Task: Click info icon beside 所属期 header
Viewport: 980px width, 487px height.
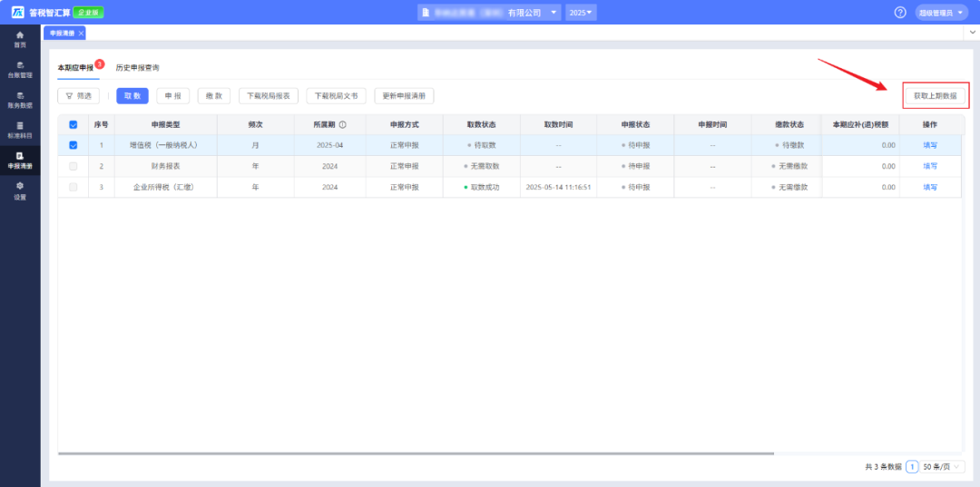Action: (x=343, y=124)
